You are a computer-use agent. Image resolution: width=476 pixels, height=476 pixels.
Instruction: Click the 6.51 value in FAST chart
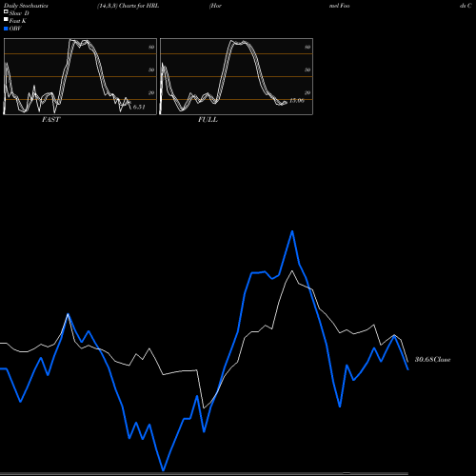[139, 107]
